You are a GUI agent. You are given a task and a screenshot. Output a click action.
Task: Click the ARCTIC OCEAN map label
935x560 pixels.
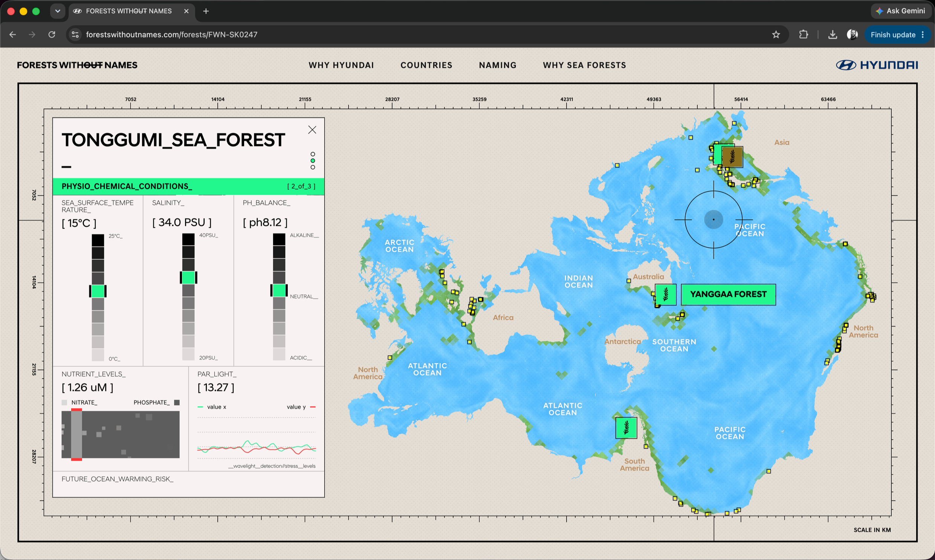point(399,246)
